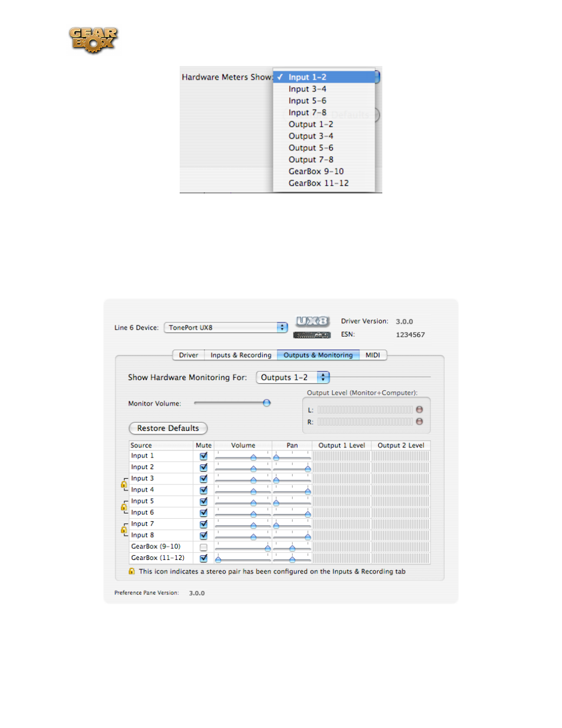This screenshot has height=728, width=562.
Task: Click the Volume column header
Action: 243,445
